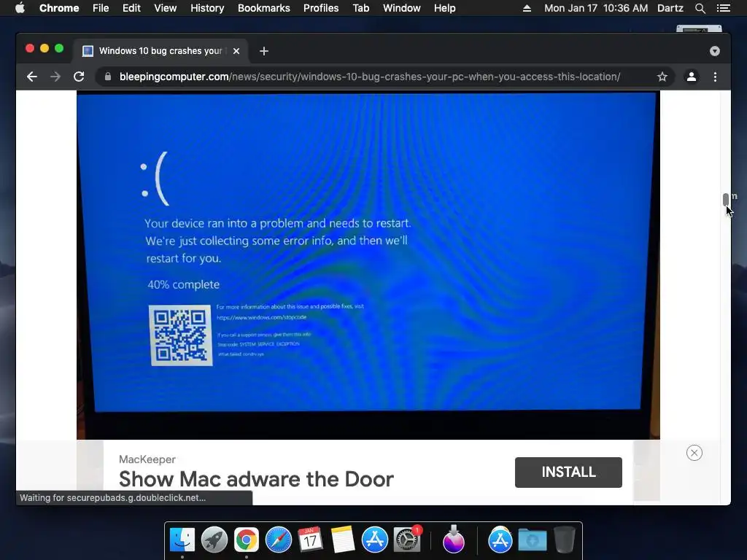This screenshot has height=560, width=747.
Task: Open the View menu
Action: (x=166, y=8)
